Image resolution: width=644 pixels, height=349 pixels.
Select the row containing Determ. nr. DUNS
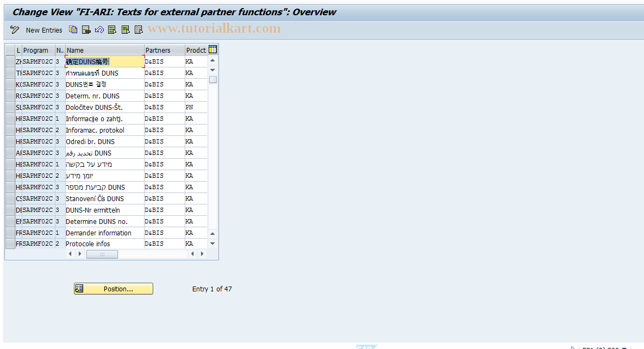click(10, 96)
